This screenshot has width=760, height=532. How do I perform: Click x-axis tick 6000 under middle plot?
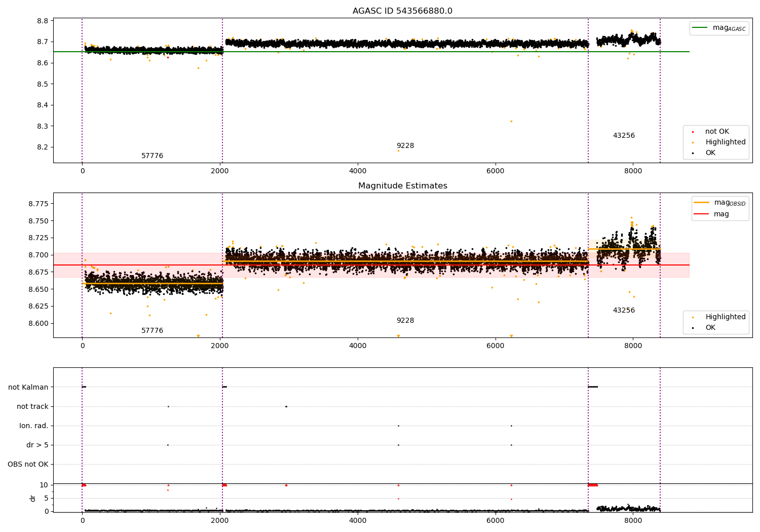[x=495, y=346]
